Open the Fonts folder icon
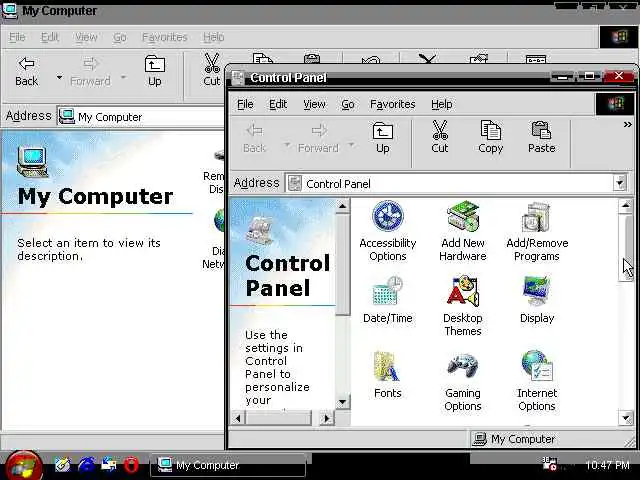 [x=387, y=375]
